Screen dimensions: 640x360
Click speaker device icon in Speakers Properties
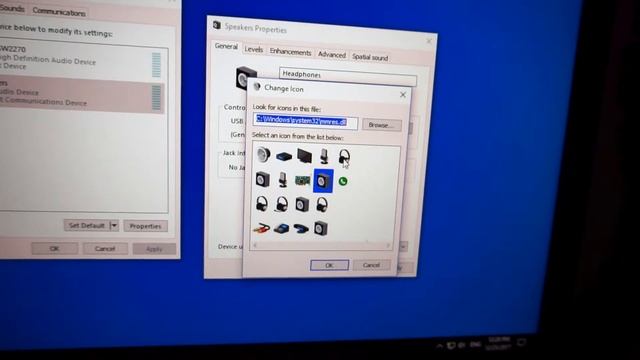click(246, 78)
